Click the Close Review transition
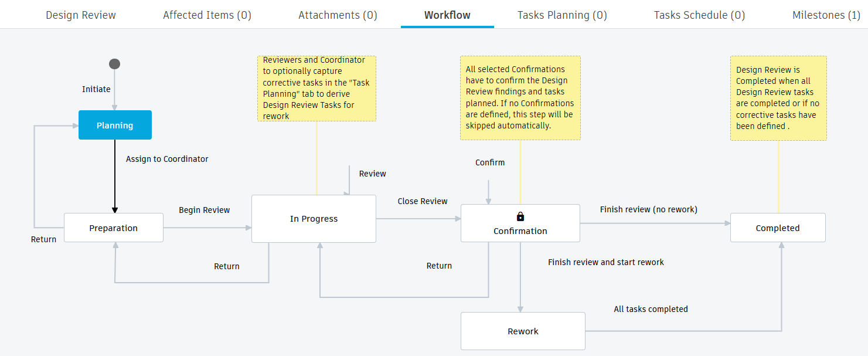Viewport: 868px width, 356px height. pyautogui.click(x=423, y=201)
